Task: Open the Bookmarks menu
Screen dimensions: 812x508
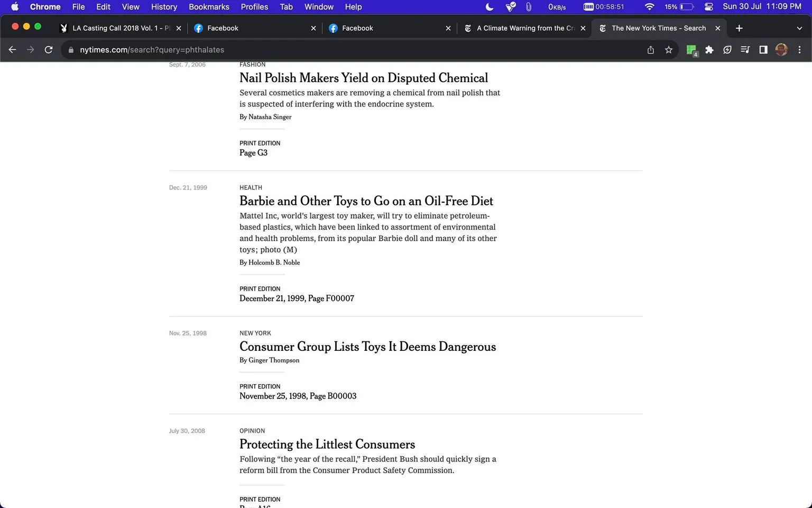Action: click(x=209, y=7)
